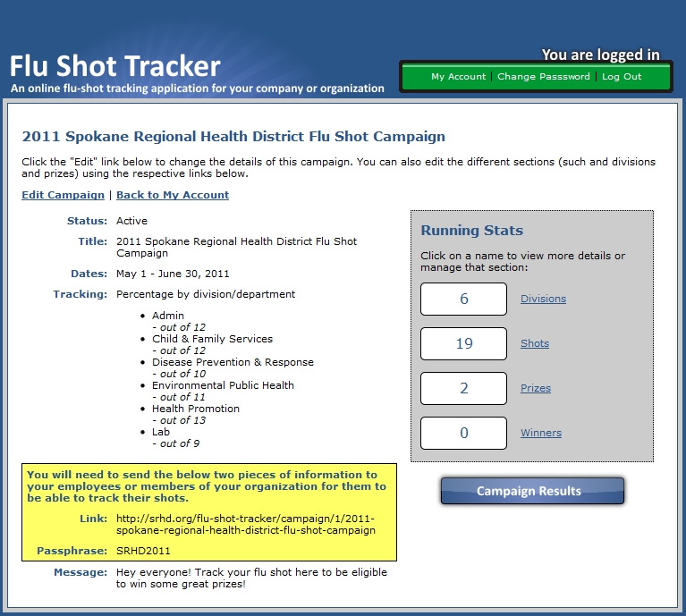This screenshot has height=616, width=686.
Task: Click the Divisions count box showing 6
Action: tap(464, 299)
